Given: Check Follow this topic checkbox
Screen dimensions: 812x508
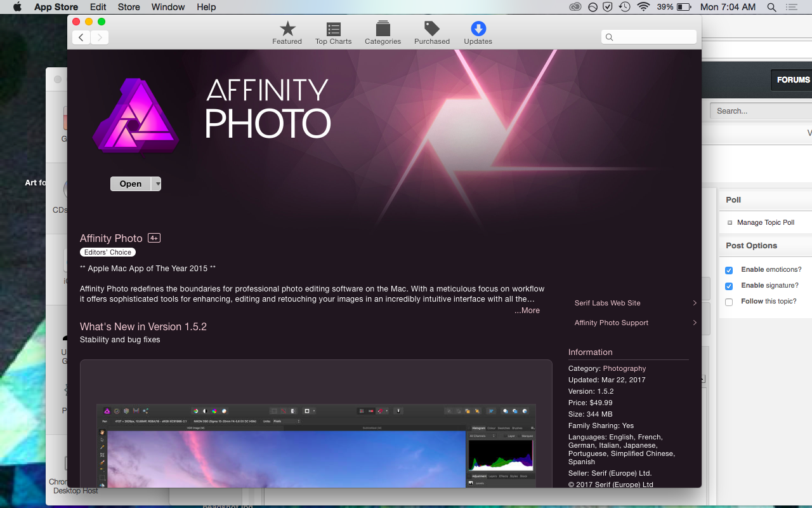Looking at the screenshot, I should (x=729, y=302).
